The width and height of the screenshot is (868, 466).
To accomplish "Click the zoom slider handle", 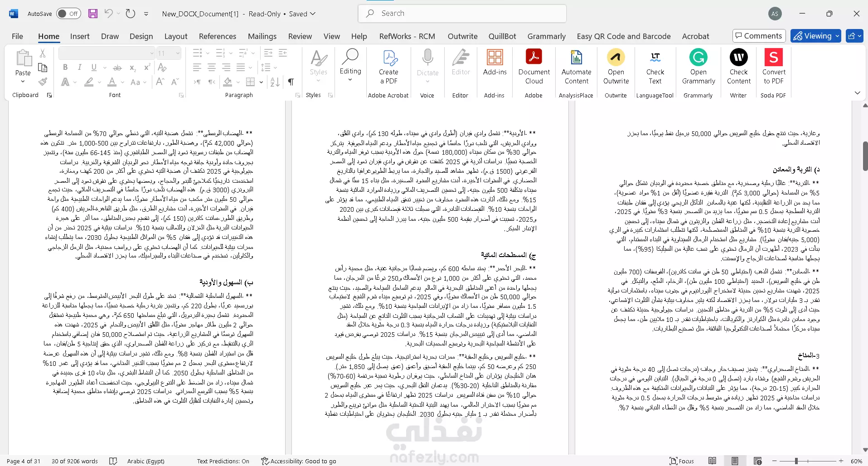I will pyautogui.click(x=796, y=461).
